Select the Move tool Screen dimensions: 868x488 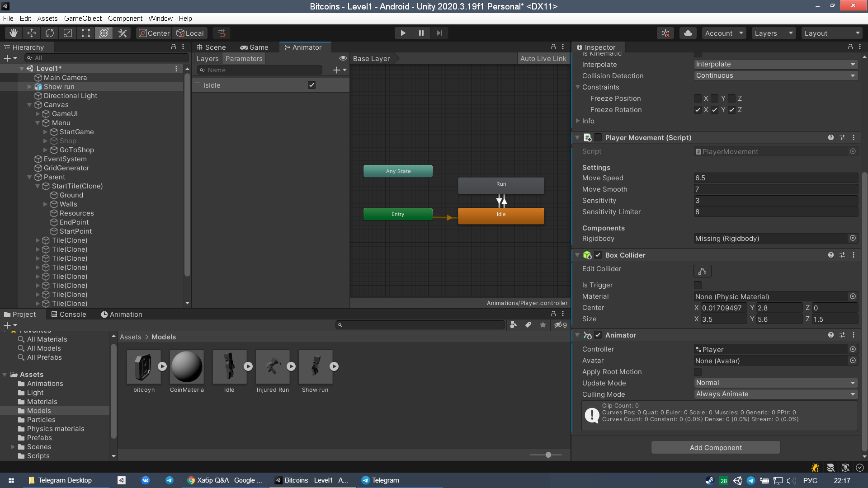[x=32, y=33]
